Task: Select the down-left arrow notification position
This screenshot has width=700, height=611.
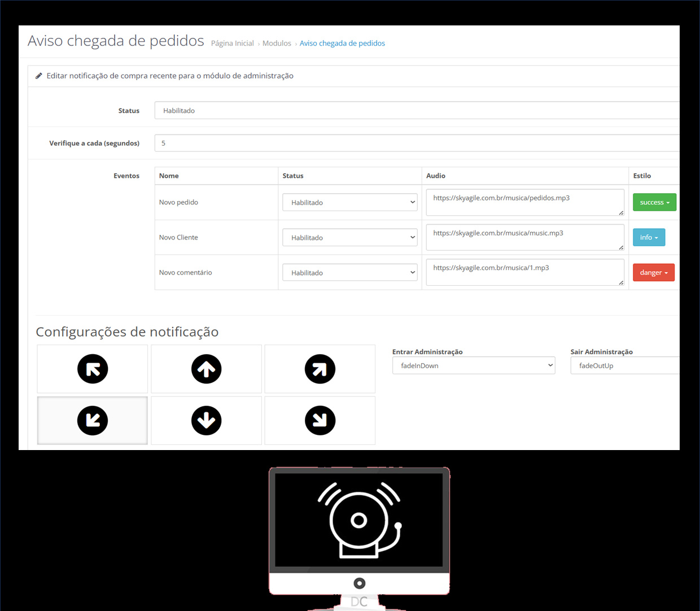Action: click(x=93, y=421)
